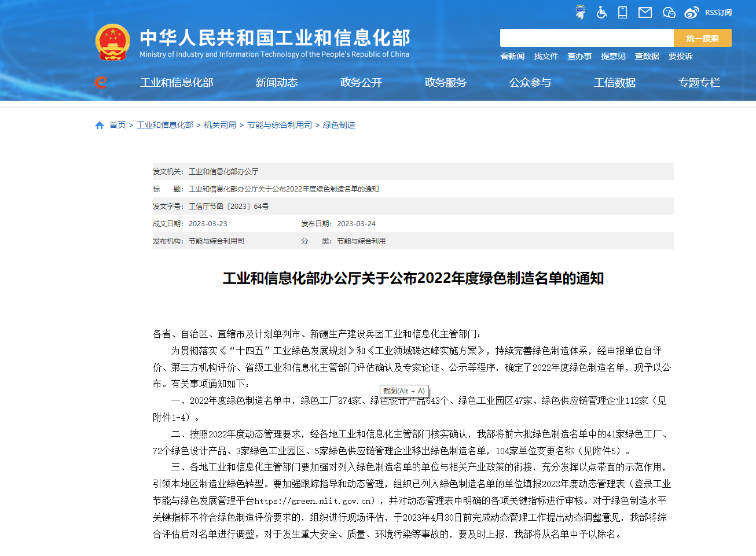Open 查办事 quick link
This screenshot has height=556, width=756.
[579, 56]
